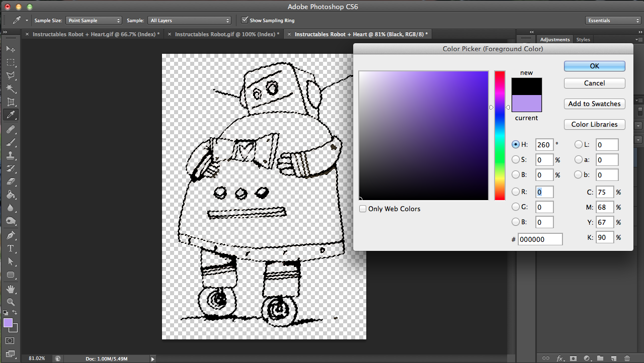Screen dimensions: 644x363
Task: Open the status bar Doc info arrow menu
Action: [153, 358]
